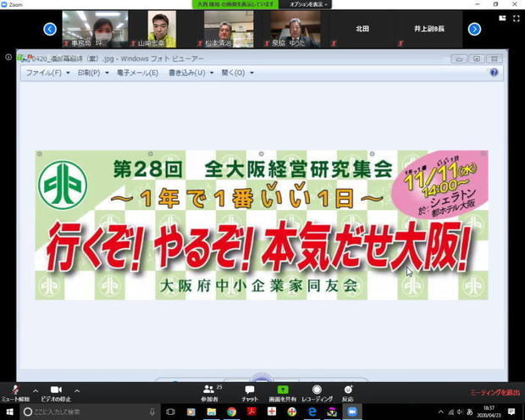Image resolution: width=525 pixels, height=420 pixels.
Task: Open 書き込み(U) menu in Photo Viewer
Action: click(x=191, y=73)
